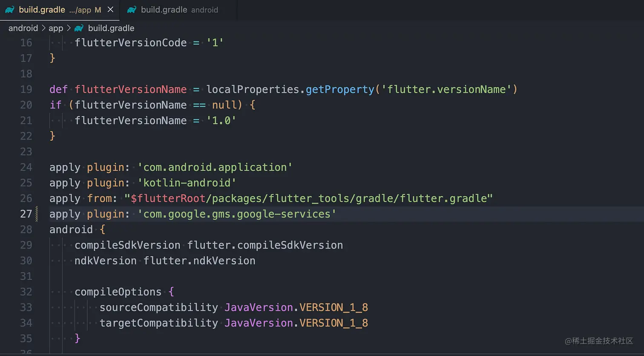Click line number 19 in the gutter
This screenshot has height=356, width=644.
[x=26, y=89]
